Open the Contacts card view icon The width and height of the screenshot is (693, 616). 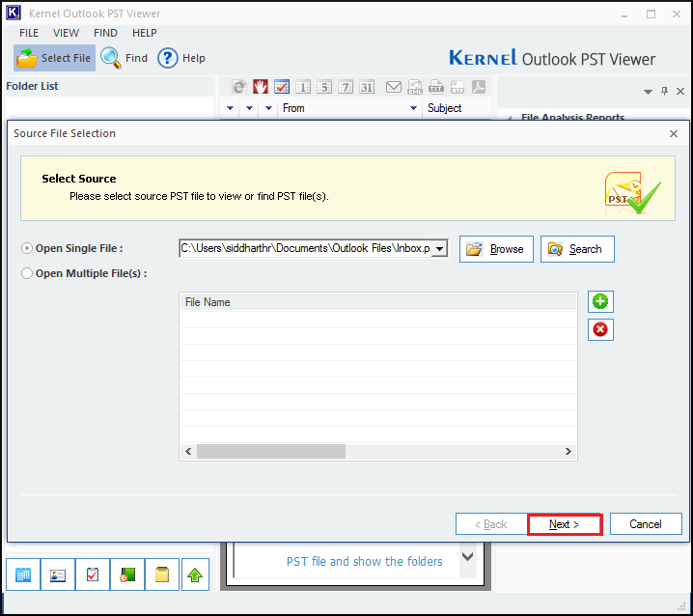58,574
